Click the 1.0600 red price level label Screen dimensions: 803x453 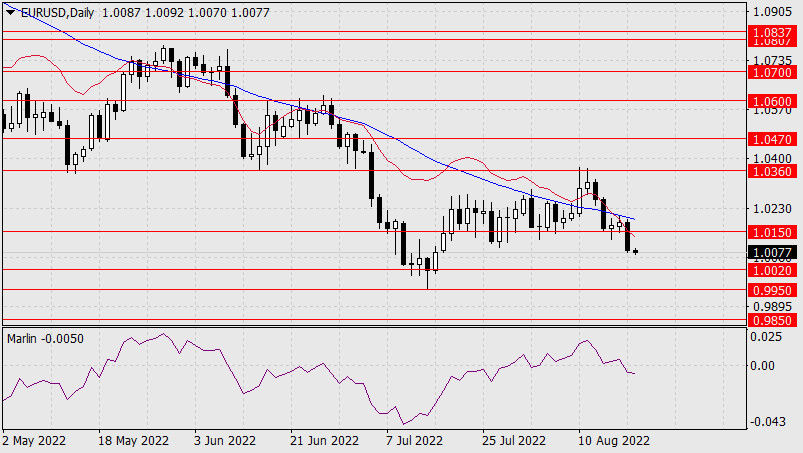pyautogui.click(x=772, y=101)
